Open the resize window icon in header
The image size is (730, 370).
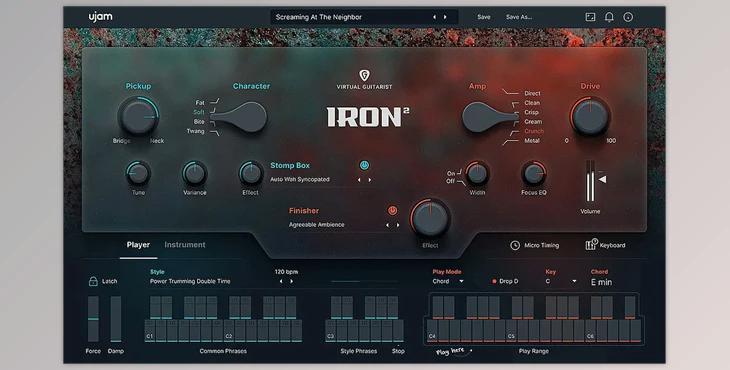[x=590, y=17]
